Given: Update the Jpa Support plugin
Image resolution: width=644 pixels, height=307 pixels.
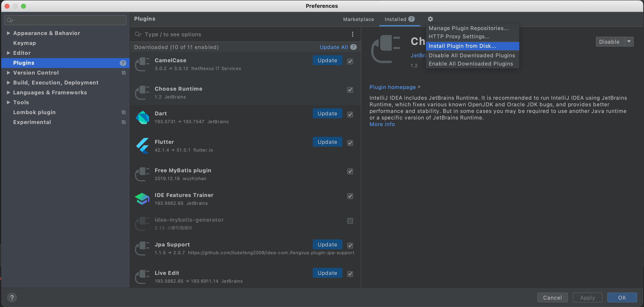Looking at the screenshot, I should click(x=327, y=244).
